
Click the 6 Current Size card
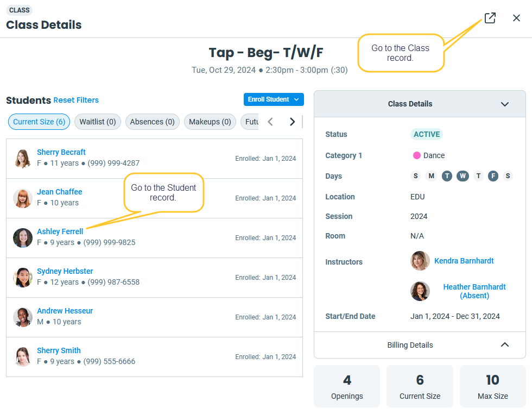(x=420, y=386)
